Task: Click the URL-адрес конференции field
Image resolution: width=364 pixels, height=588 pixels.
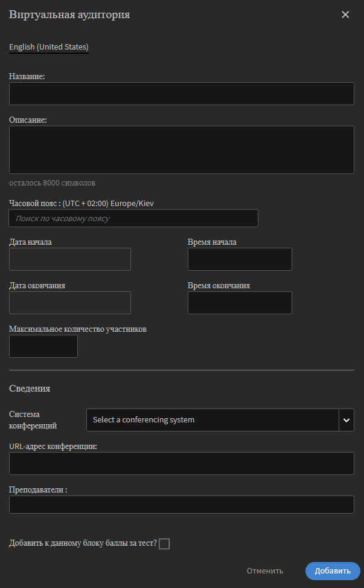Action: click(182, 464)
